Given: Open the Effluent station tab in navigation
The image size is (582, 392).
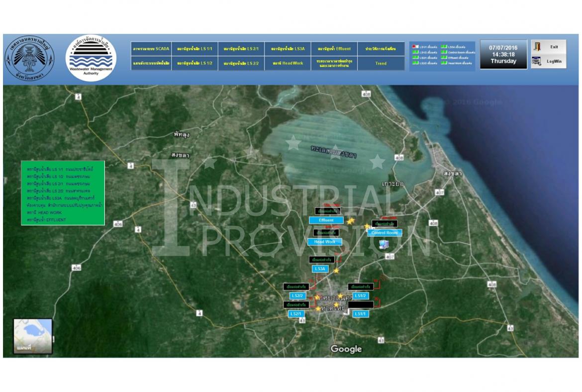Looking at the screenshot, I should pos(334,49).
